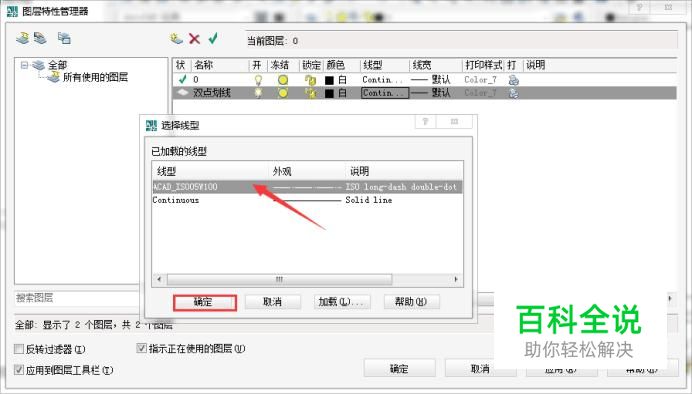This screenshot has width=692, height=394.
Task: Toggle the freeze sun icon for layer 0
Action: [x=283, y=80]
